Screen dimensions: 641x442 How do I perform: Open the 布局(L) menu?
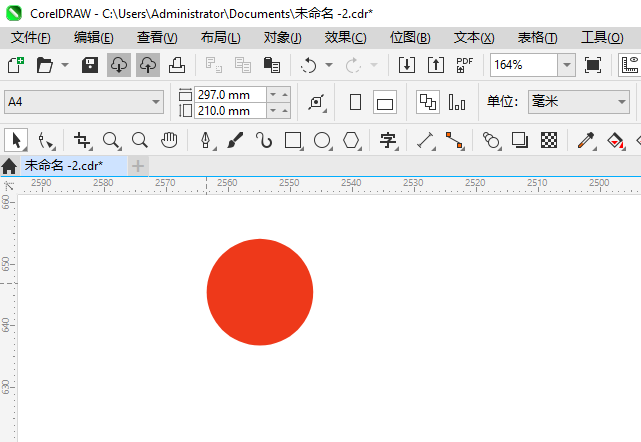tap(221, 38)
